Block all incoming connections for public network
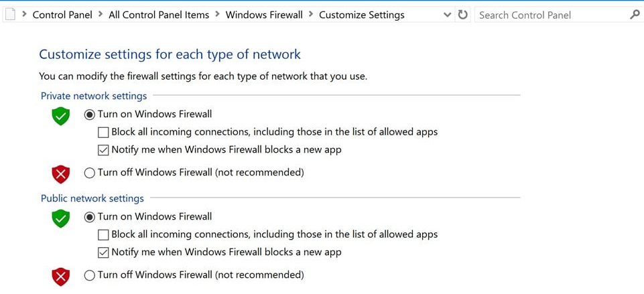 (x=103, y=235)
